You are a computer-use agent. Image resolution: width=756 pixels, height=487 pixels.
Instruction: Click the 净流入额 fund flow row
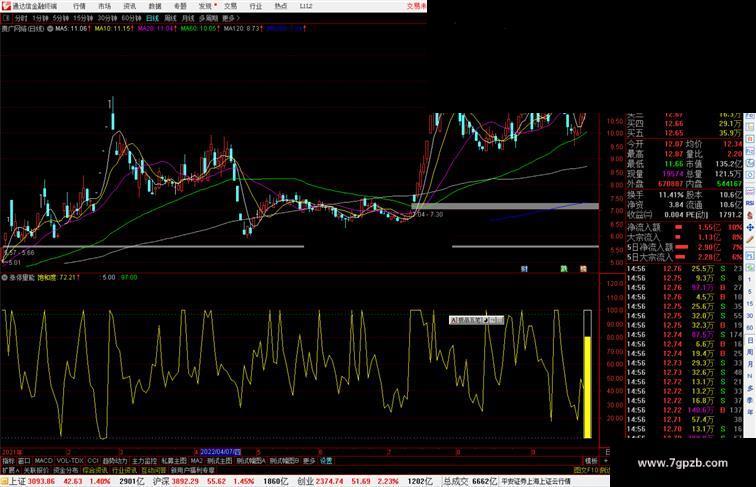(684, 227)
